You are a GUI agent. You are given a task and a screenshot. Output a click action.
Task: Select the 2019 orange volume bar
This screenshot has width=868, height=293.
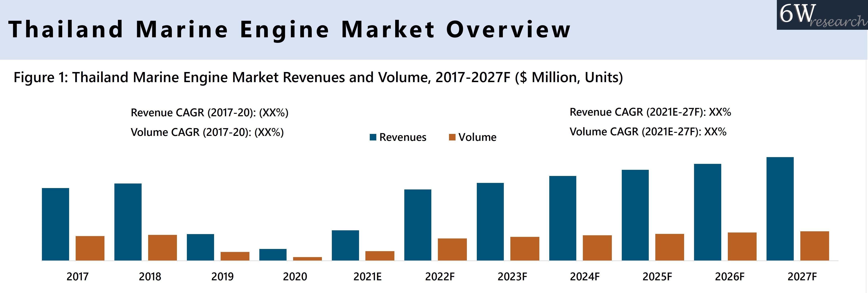click(x=235, y=256)
